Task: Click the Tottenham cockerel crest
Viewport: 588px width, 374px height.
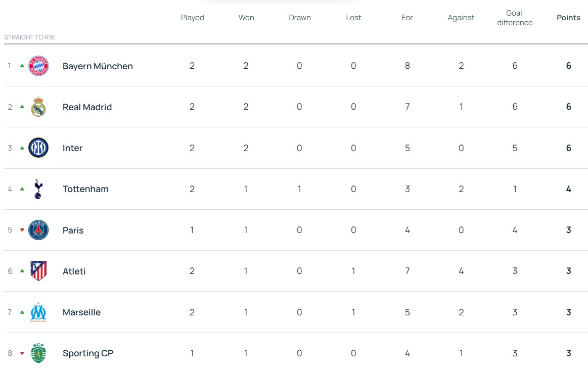Action: (x=38, y=189)
